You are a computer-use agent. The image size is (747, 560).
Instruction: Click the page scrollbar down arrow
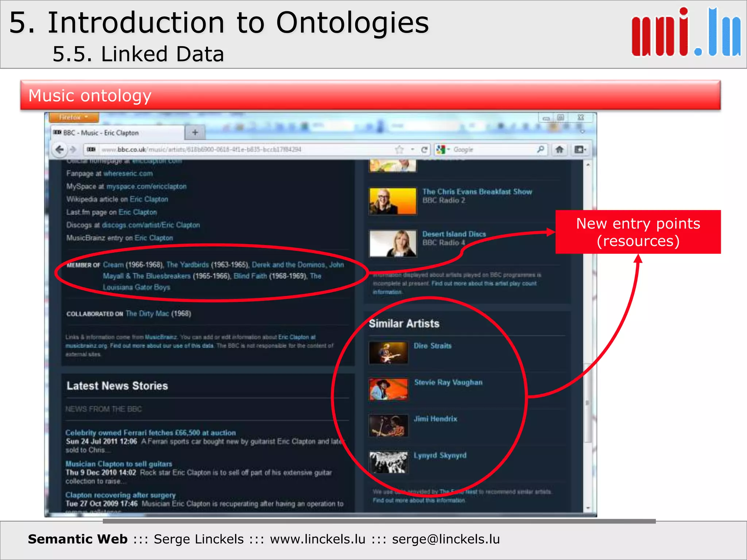click(x=588, y=507)
